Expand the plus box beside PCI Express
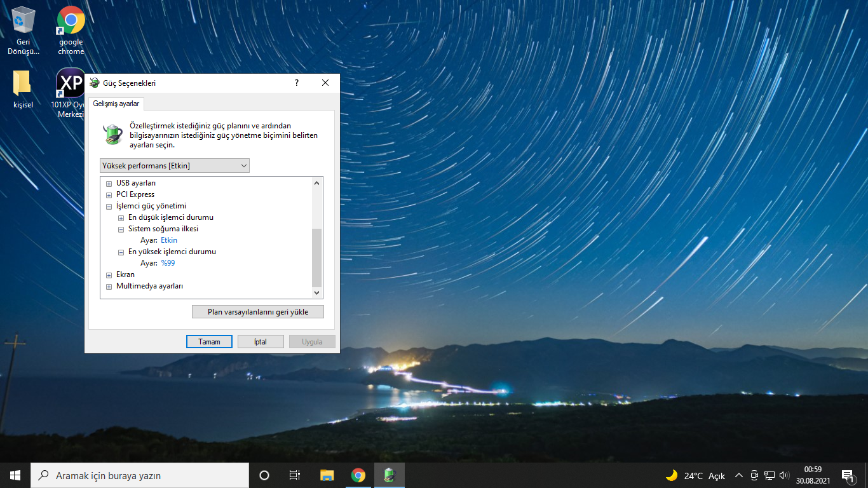The height and width of the screenshot is (488, 868). point(109,195)
